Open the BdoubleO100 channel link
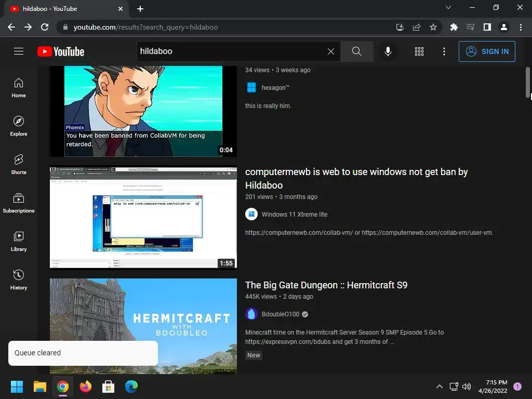Viewport: 532px width, 399px height. pyautogui.click(x=280, y=314)
